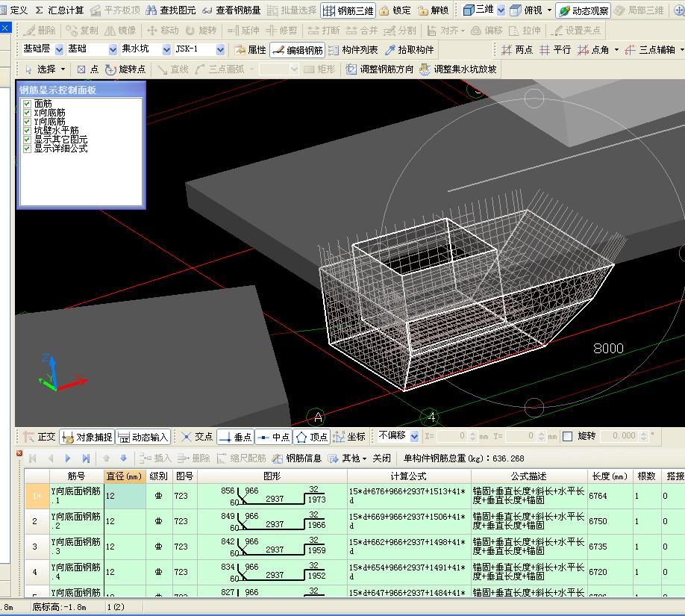Viewport: 685px width, 616px height.
Task: Open the 编辑钢筋 edit rebar tool
Action: point(297,50)
